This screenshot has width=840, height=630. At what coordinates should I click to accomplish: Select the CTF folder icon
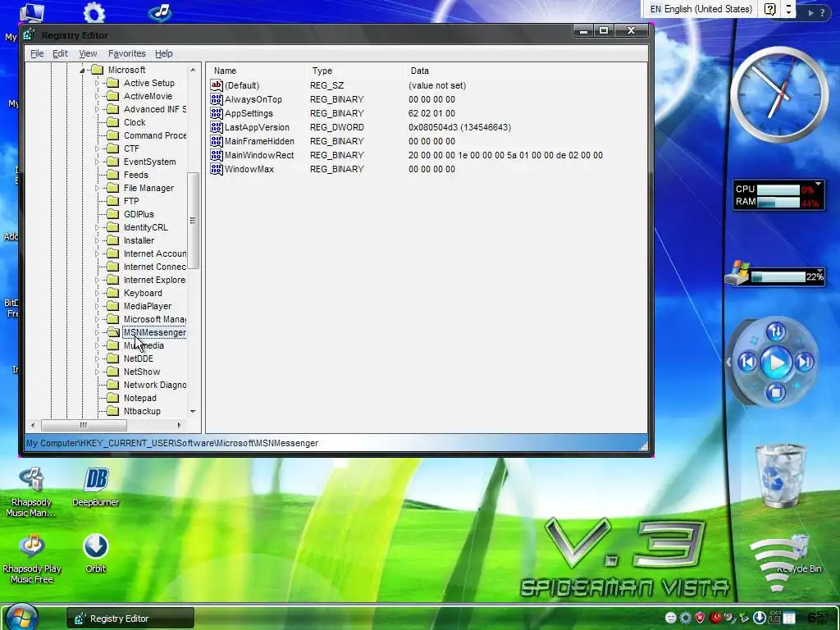point(113,148)
